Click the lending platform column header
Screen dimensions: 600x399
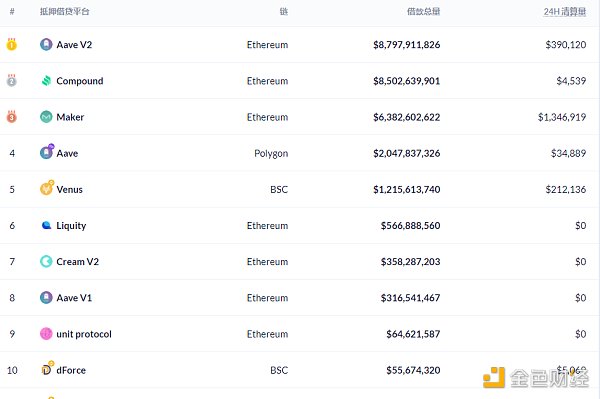[65, 11]
